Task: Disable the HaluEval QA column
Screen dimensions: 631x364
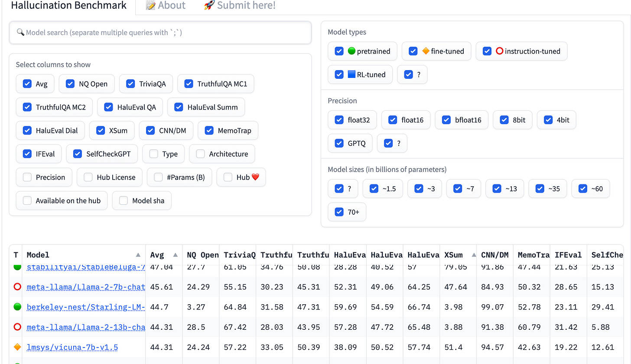Action: point(109,107)
